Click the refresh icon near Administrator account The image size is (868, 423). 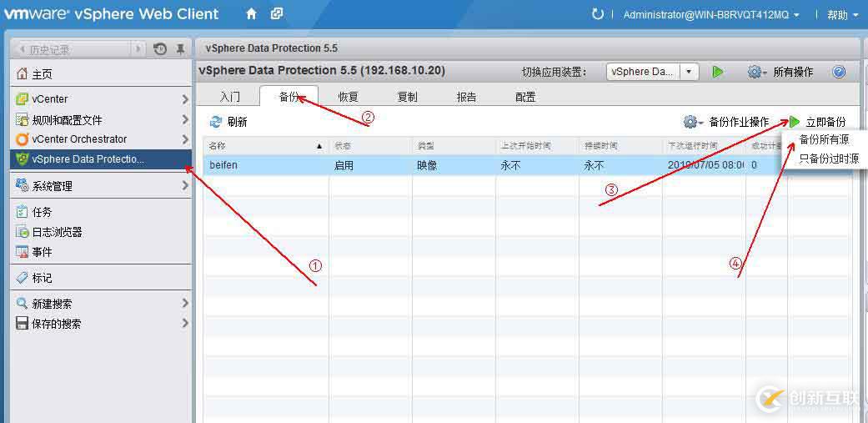point(597,14)
